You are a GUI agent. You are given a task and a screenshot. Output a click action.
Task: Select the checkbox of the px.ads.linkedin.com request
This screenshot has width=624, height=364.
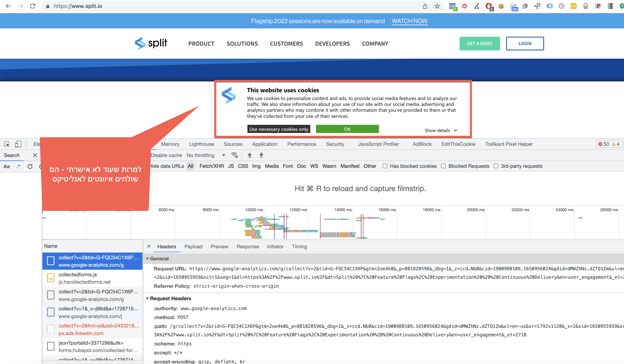51,329
